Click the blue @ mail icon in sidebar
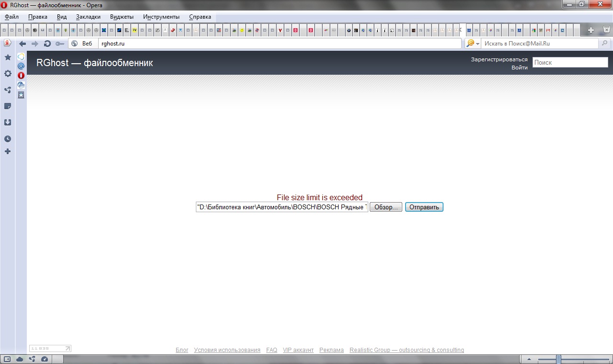Viewport: 613px width, 364px height. (21, 66)
